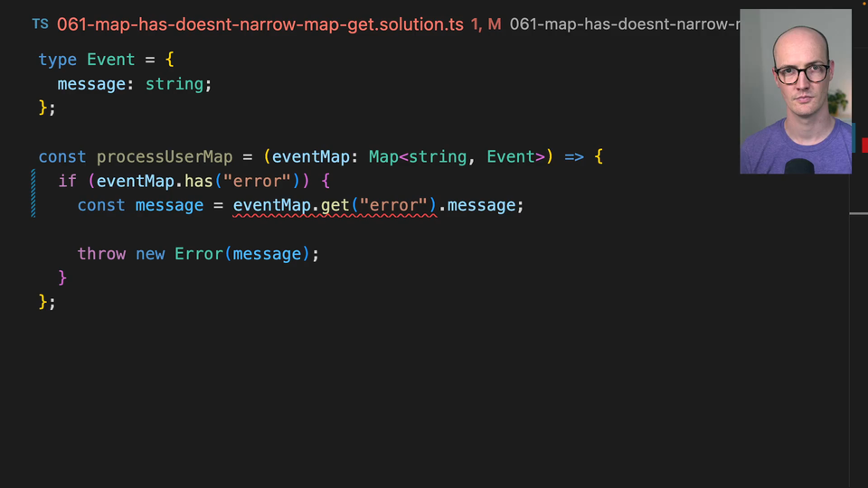Viewport: 868px width, 488px height.
Task: Click the git change gutter bar beside const message
Action: click(x=33, y=205)
